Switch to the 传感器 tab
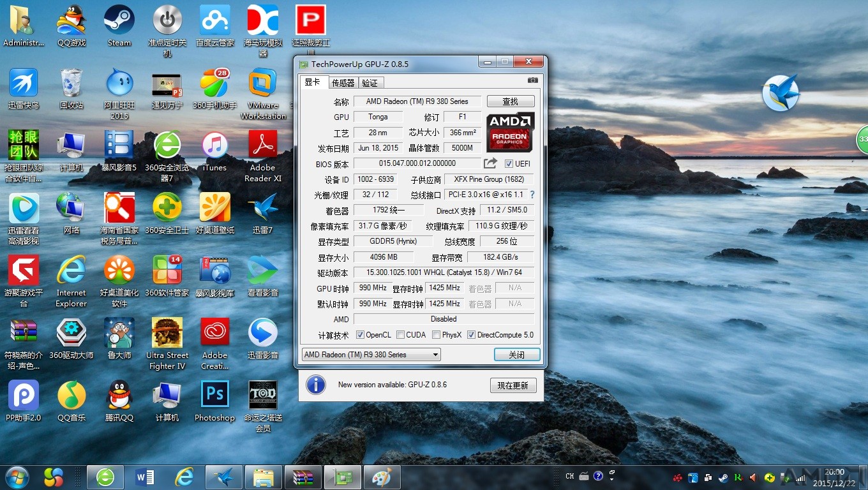868x490 pixels. coord(343,83)
